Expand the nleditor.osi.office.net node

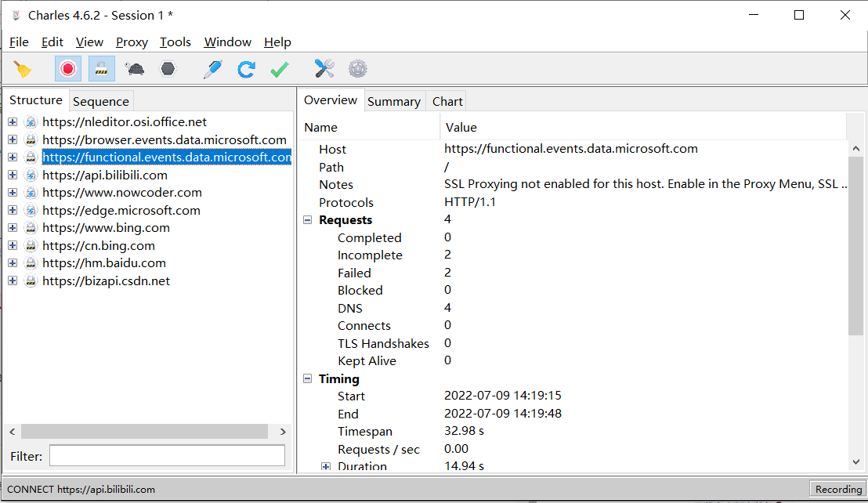tap(13, 121)
